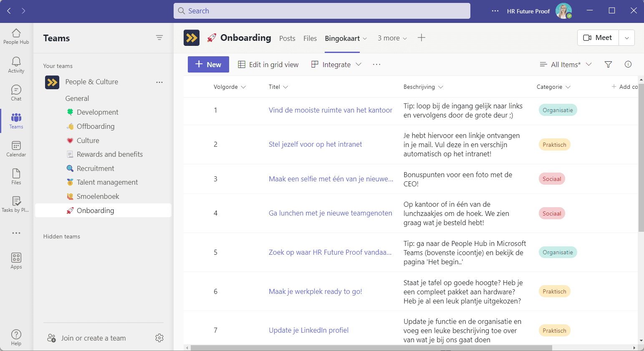Open manage teams gear icon

tap(159, 338)
